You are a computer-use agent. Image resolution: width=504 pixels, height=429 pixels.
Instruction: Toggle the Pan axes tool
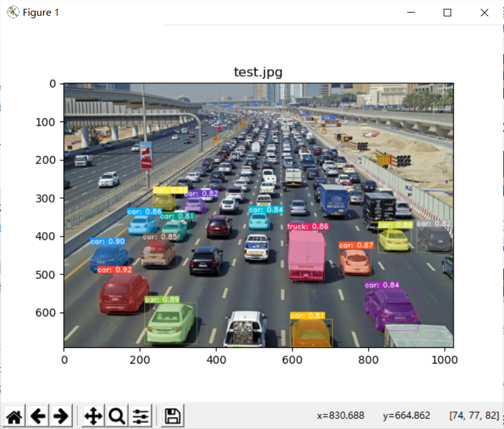click(x=93, y=416)
